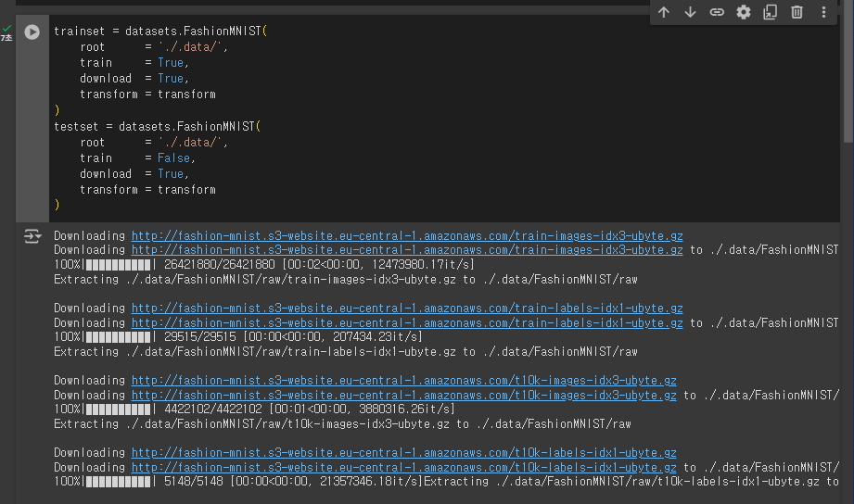Click 'train = True,' code line
This screenshot has height=504, width=854.
pyautogui.click(x=134, y=63)
